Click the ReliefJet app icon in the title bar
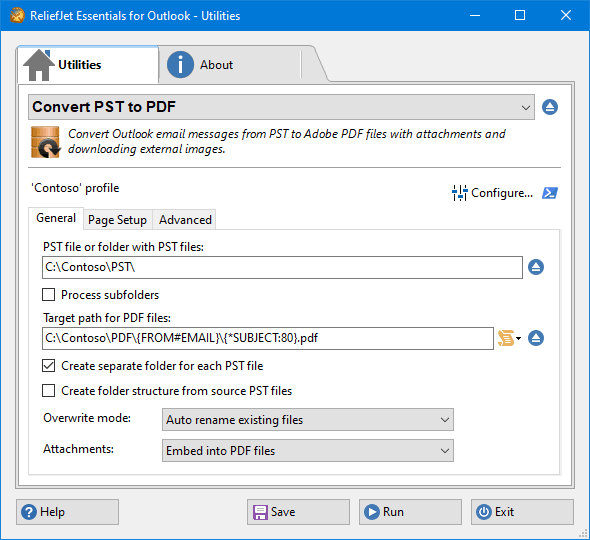The image size is (590, 540). [x=17, y=15]
